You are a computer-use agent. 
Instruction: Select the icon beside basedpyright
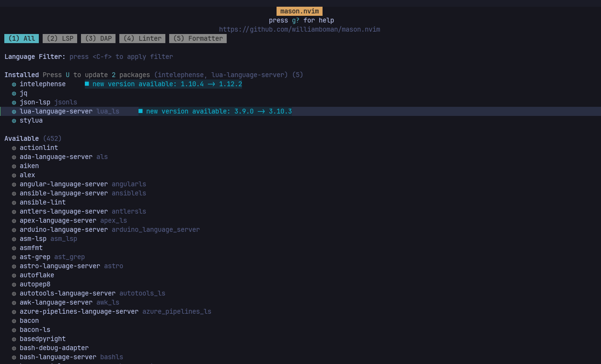14,339
